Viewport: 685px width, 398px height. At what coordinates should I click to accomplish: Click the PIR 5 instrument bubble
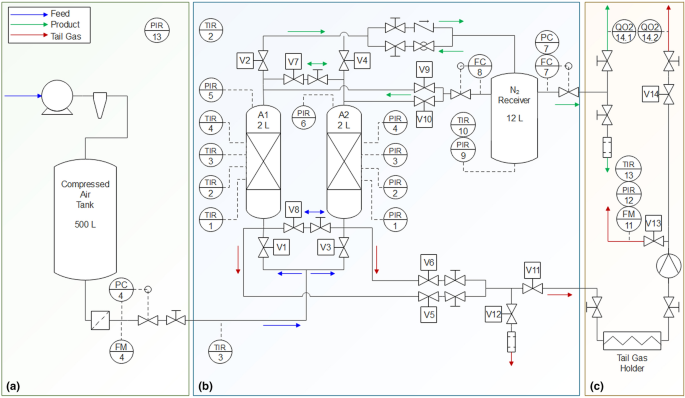coord(211,90)
